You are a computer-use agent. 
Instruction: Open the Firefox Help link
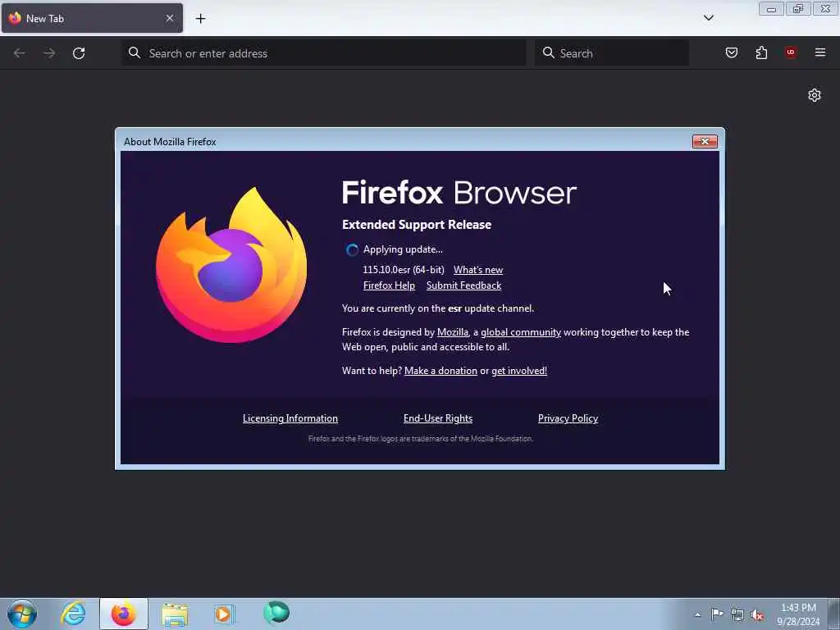[389, 285]
